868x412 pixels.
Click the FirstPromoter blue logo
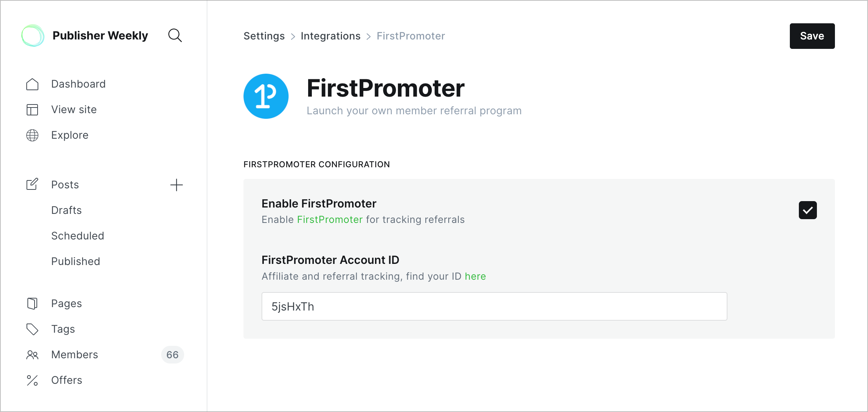(x=266, y=96)
